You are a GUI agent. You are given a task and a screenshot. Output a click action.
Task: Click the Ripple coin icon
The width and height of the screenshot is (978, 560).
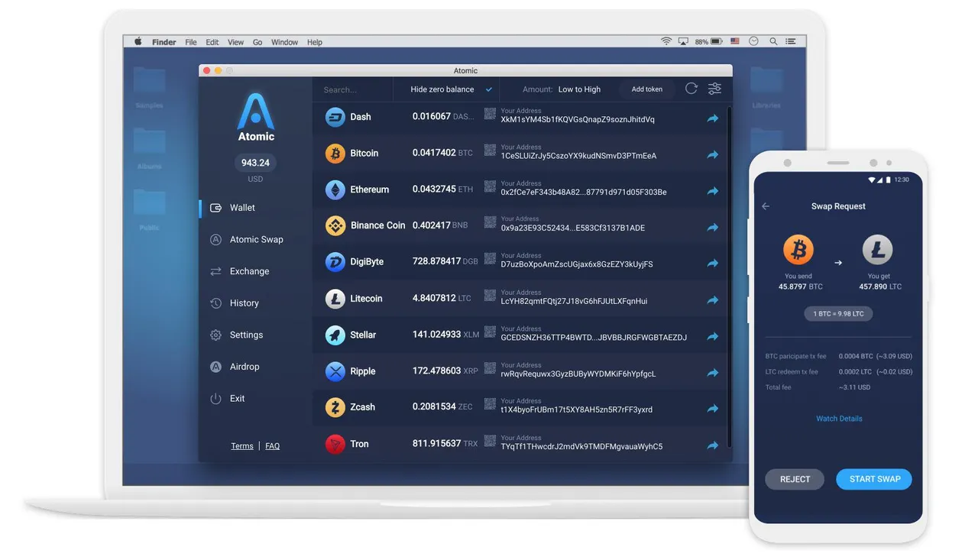pyautogui.click(x=335, y=371)
